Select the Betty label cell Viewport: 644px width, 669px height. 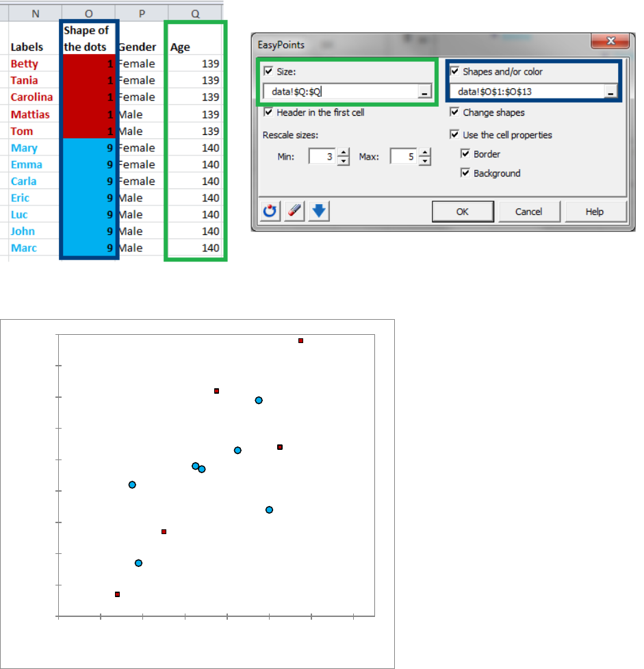tap(36, 64)
